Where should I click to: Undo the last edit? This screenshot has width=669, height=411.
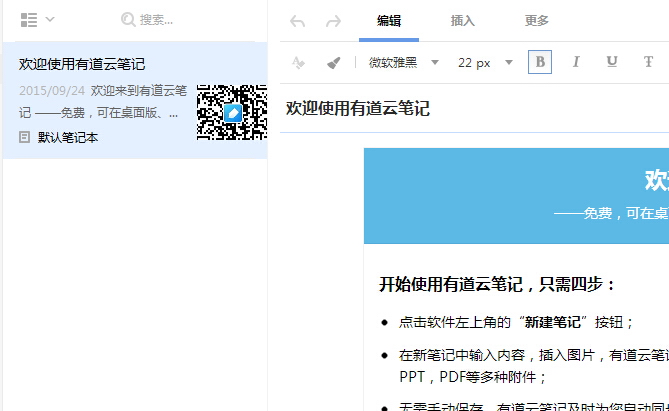(x=297, y=21)
